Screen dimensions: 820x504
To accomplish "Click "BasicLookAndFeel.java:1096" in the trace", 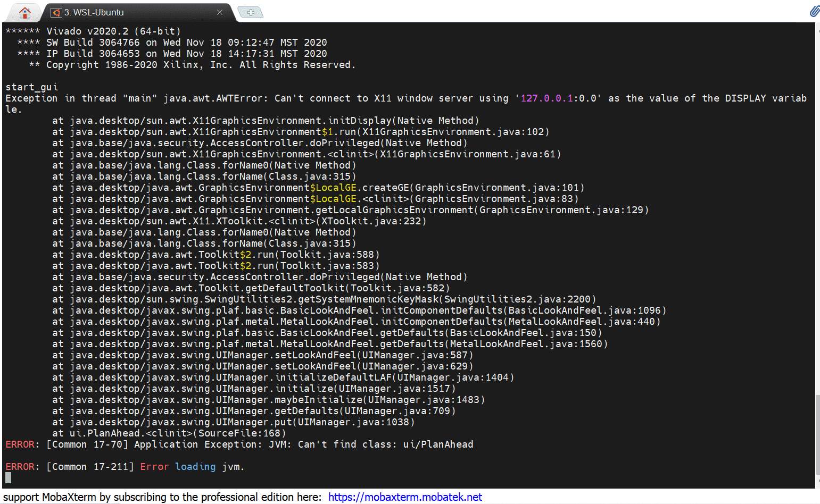I will point(585,310).
